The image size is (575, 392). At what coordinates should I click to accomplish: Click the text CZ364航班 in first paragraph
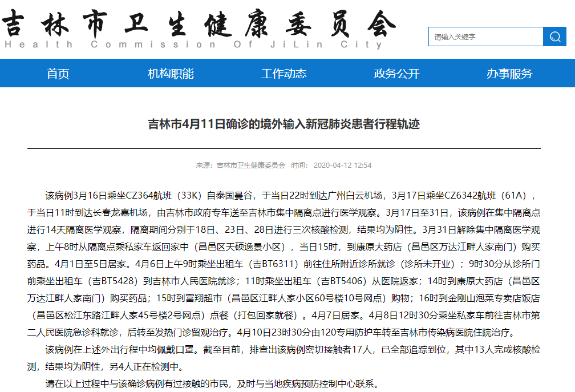[x=149, y=196]
